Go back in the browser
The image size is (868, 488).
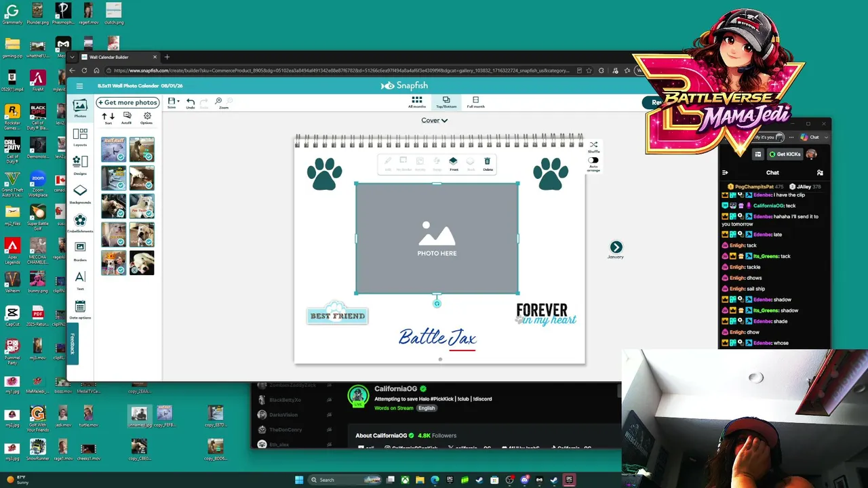point(73,70)
